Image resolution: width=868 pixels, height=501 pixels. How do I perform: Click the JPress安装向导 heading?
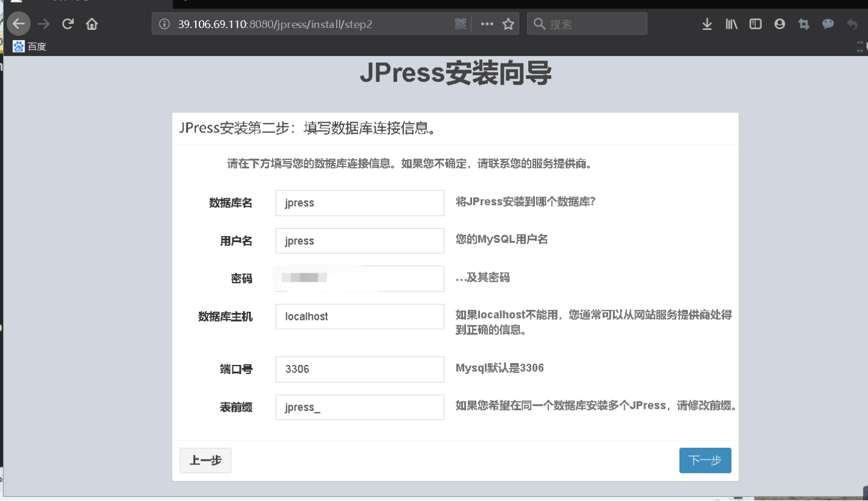[x=456, y=74]
